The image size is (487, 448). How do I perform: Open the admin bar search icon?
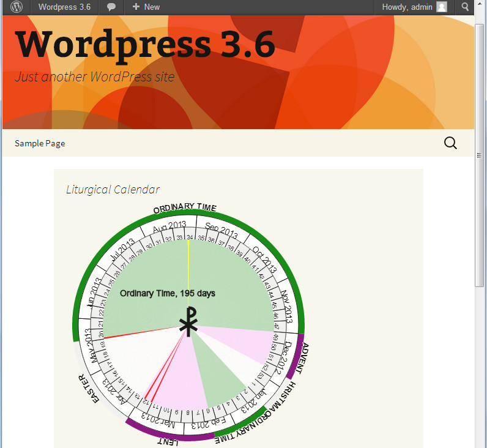(x=465, y=7)
